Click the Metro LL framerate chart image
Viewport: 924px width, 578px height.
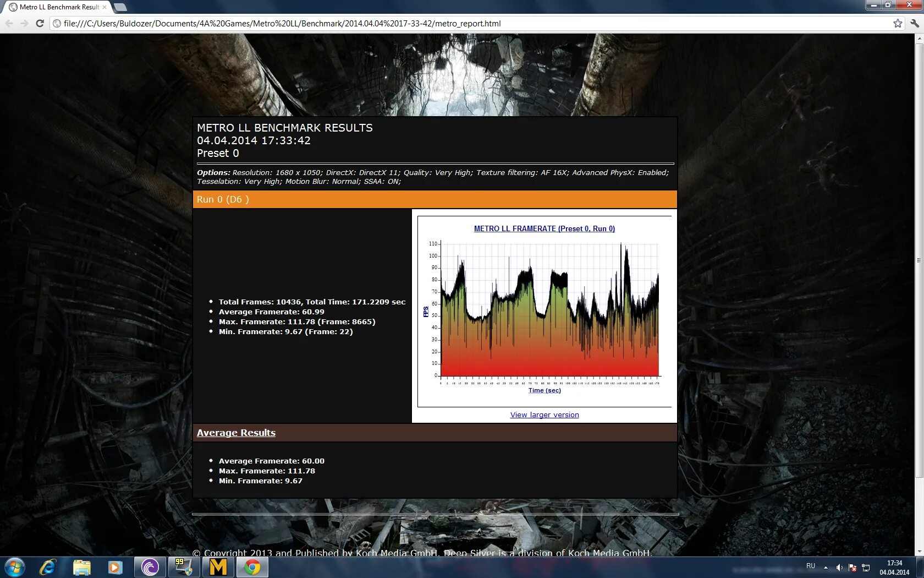coord(544,311)
